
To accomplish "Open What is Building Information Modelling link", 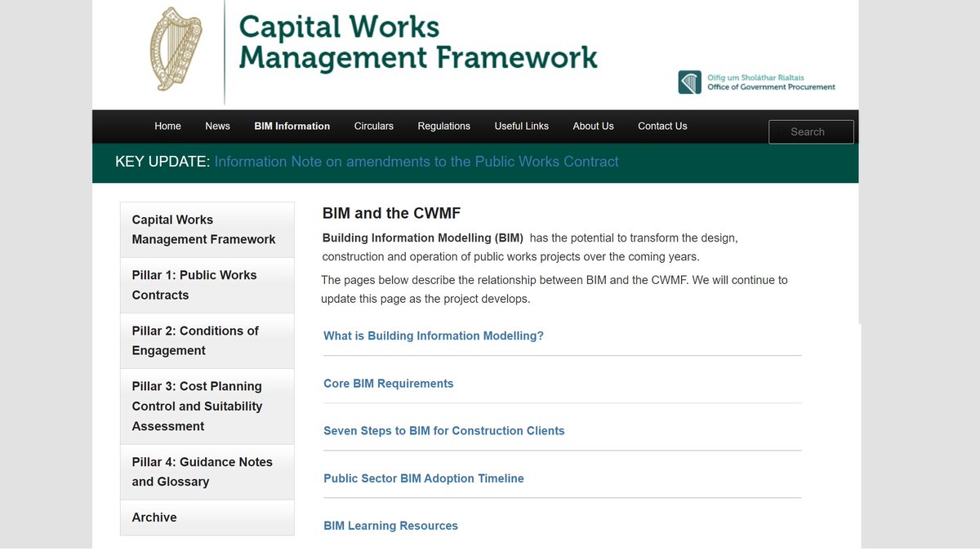I will 434,335.
